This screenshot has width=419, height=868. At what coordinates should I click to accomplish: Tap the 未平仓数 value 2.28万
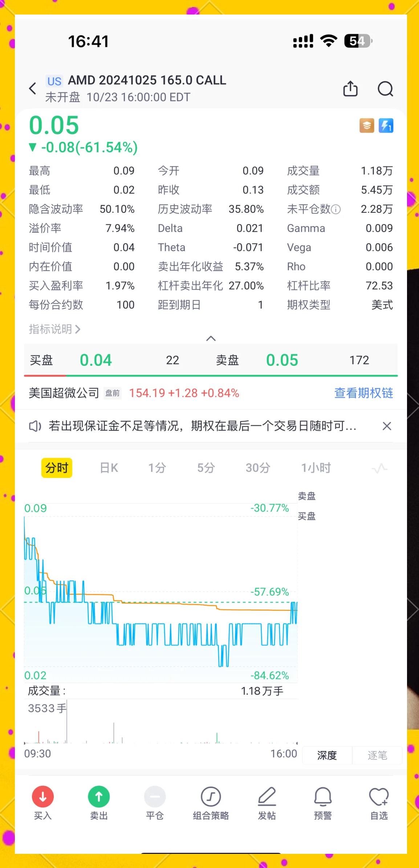click(377, 209)
